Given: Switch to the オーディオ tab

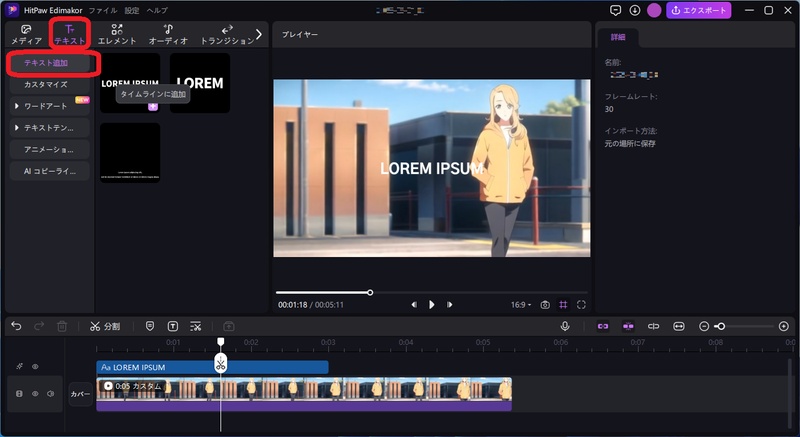Looking at the screenshot, I should coord(168,35).
